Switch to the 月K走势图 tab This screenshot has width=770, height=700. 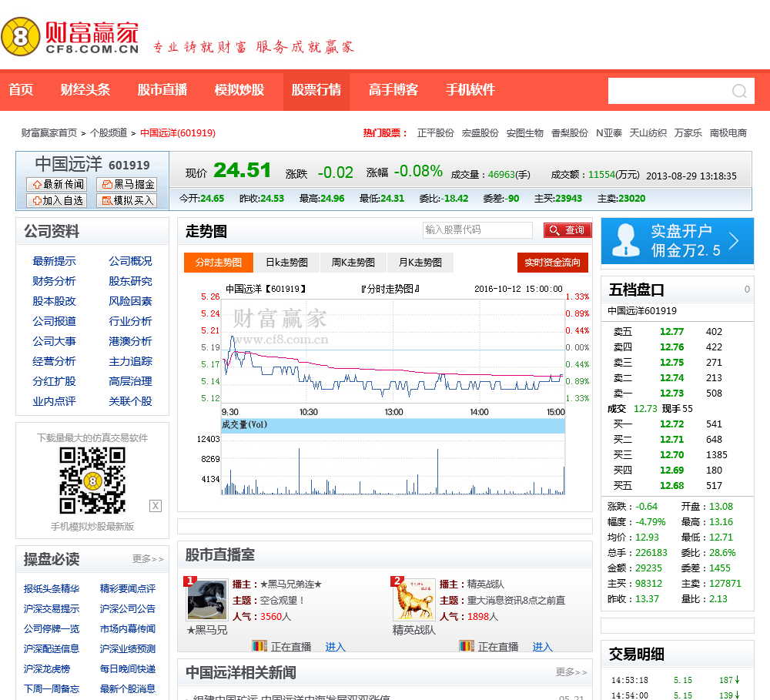(420, 263)
